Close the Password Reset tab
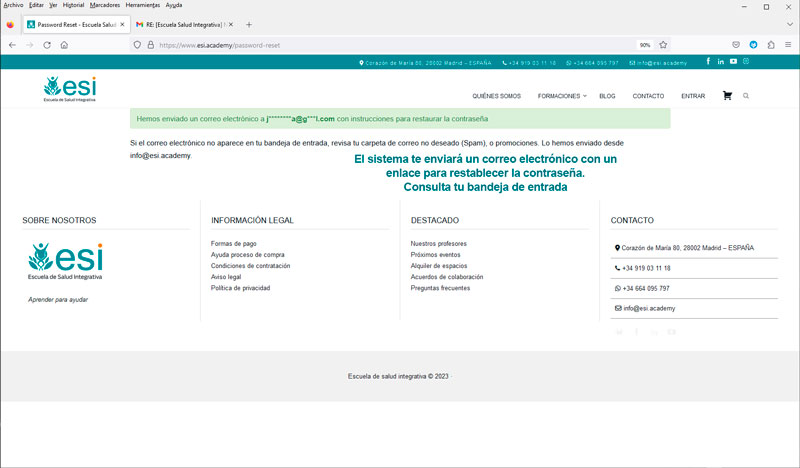This screenshot has width=800, height=468. coord(122,24)
